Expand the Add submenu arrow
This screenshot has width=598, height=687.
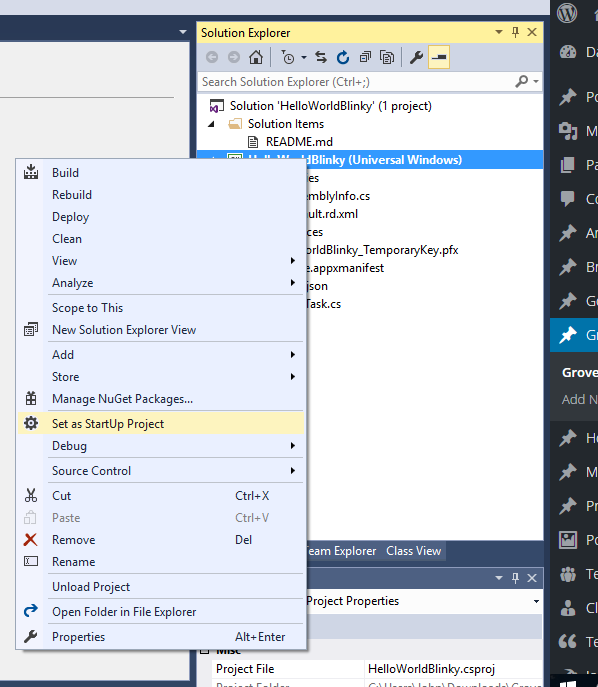pos(293,354)
